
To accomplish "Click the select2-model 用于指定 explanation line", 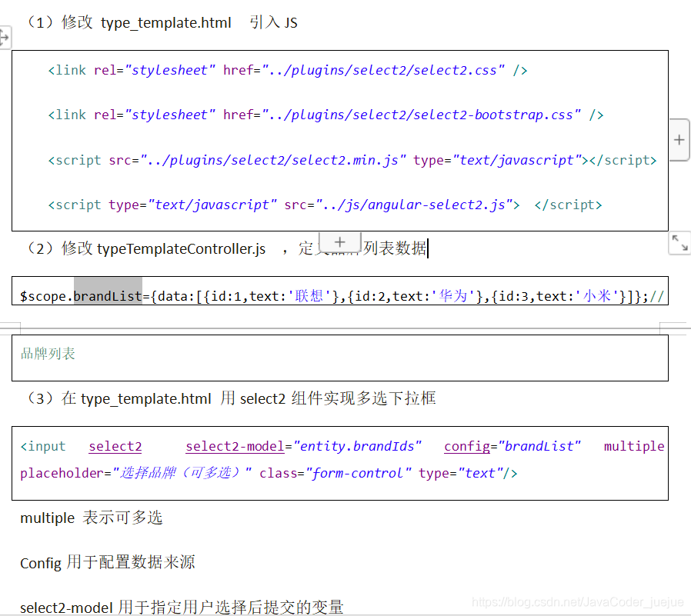I will [x=182, y=608].
